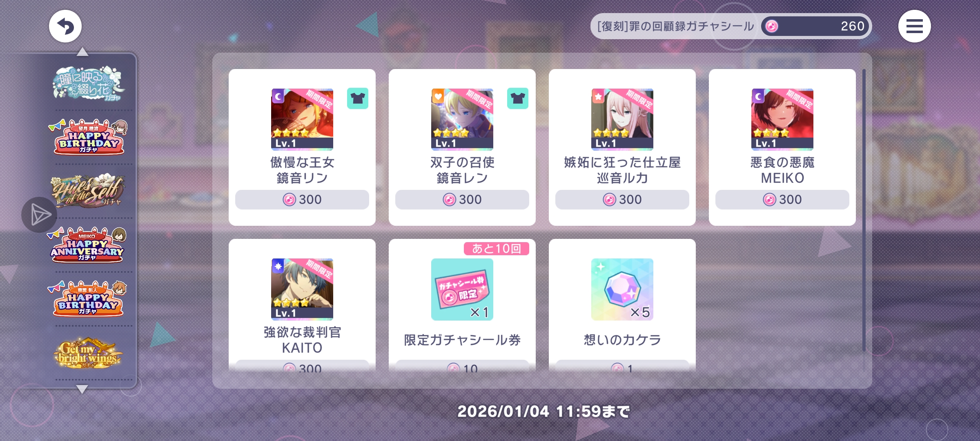Open 双子の召使 鏡音レン card thumbnail
Image resolution: width=980 pixels, height=441 pixels.
tap(462, 120)
